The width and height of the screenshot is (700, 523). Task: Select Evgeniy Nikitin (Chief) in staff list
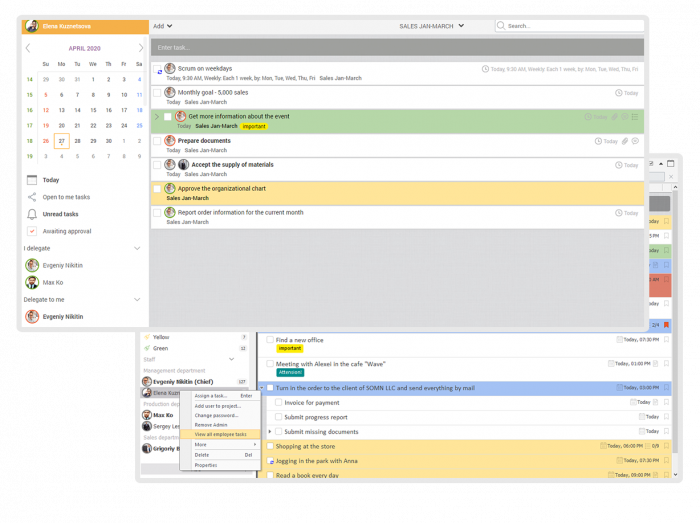point(183,382)
